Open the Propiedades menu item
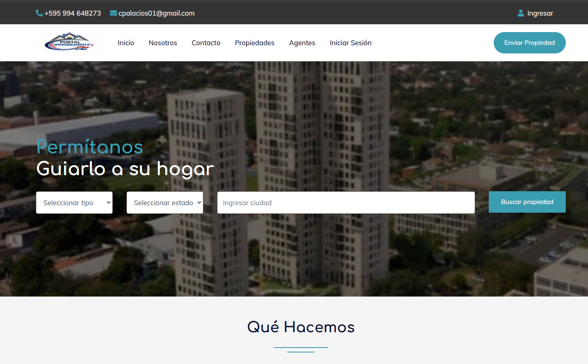The height and width of the screenshot is (364, 588). pos(254,43)
